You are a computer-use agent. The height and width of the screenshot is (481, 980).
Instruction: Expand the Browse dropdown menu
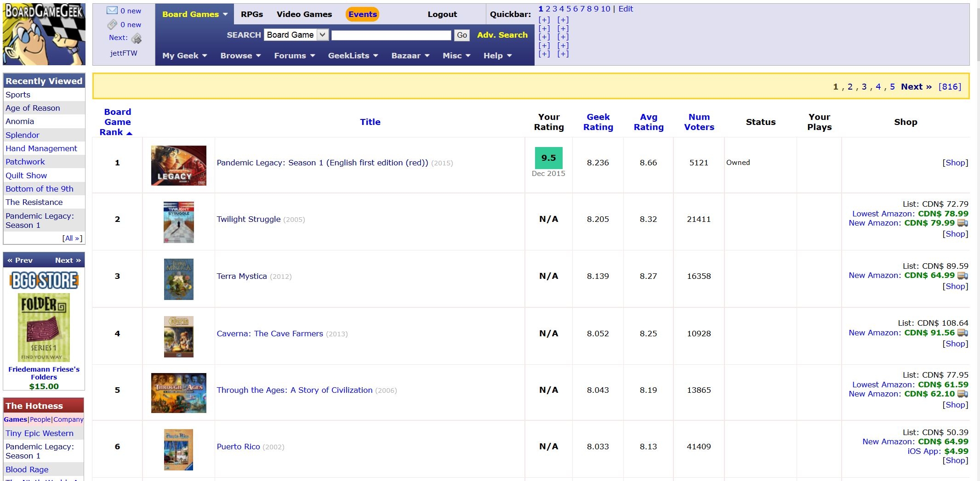[240, 56]
